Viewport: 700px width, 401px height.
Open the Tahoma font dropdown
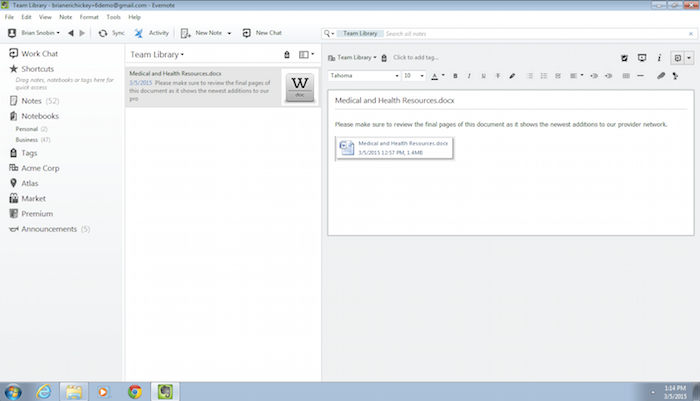(x=364, y=76)
